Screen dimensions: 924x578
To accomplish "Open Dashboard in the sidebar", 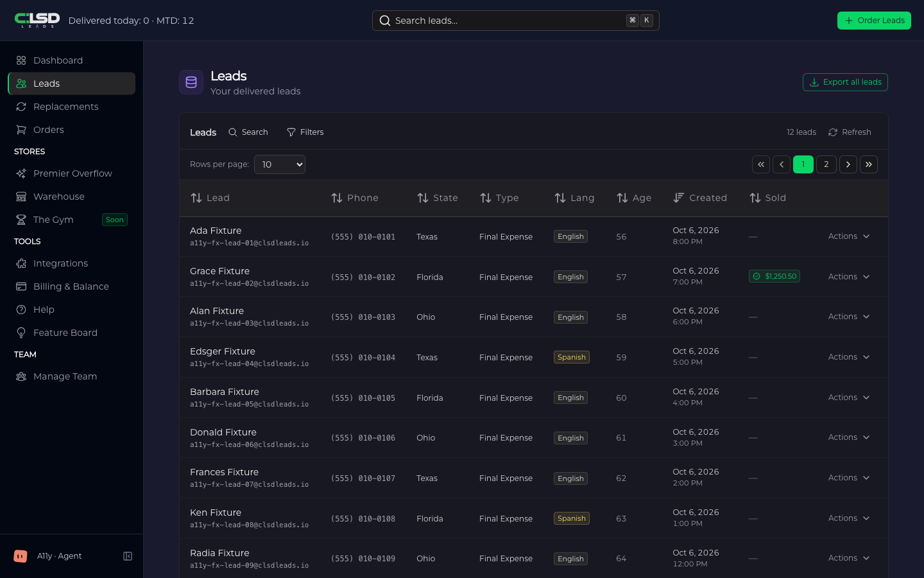I will (x=72, y=60).
